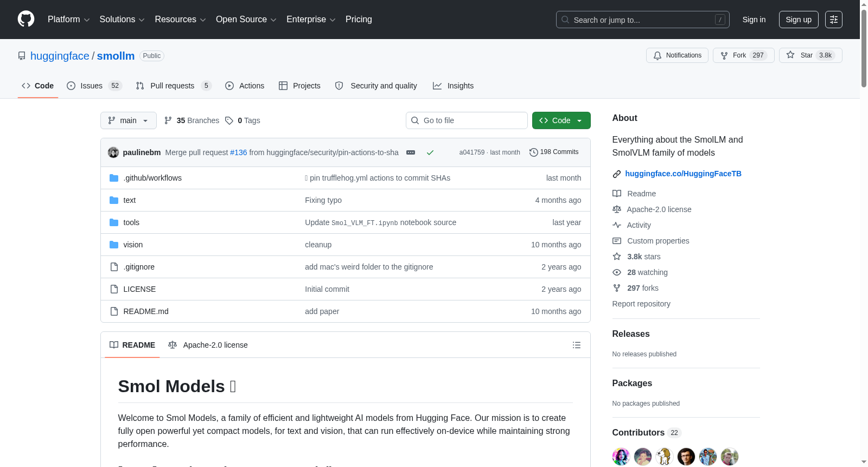This screenshot has width=868, height=467.
Task: View the 0 Tags page
Action: pyautogui.click(x=242, y=120)
